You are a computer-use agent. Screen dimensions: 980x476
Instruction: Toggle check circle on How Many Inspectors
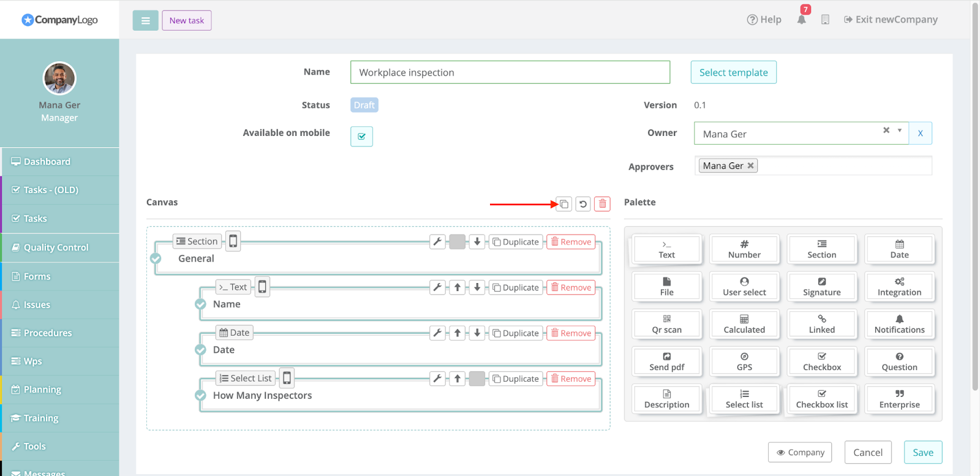[200, 395]
